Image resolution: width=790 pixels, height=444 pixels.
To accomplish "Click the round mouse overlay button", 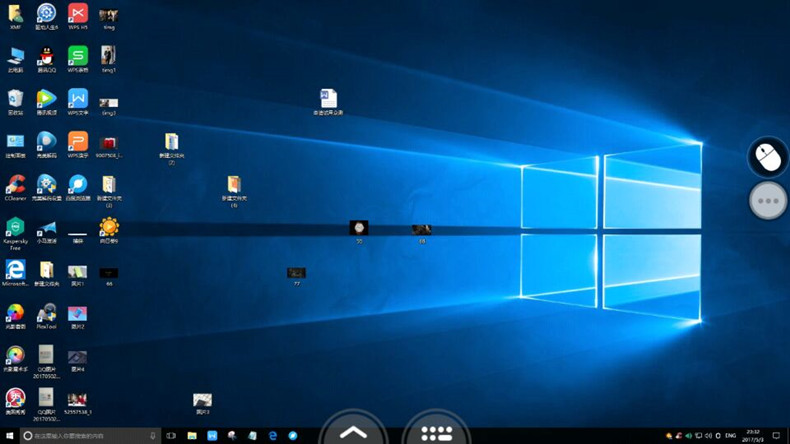I will 767,157.
